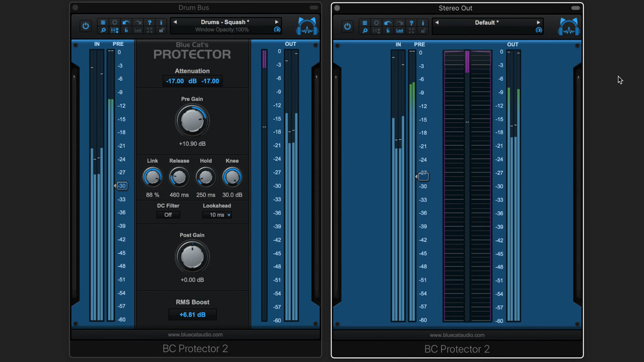The image size is (644, 362).
Task: Go to previous preset in Stereo Out
Action: point(437,23)
